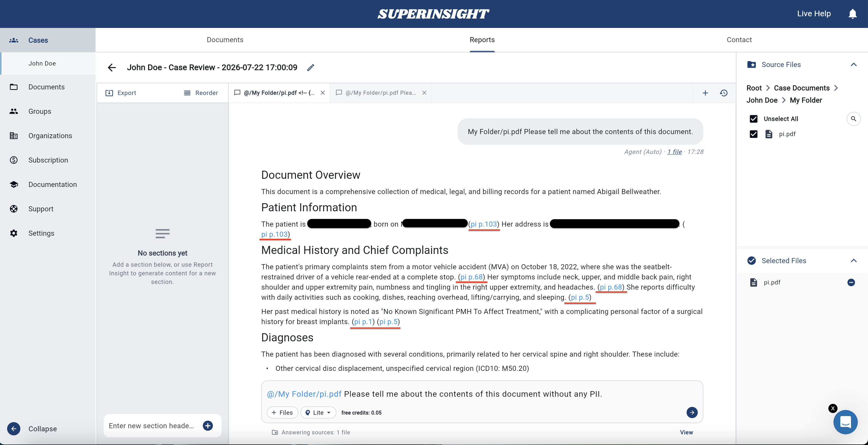This screenshot has width=868, height=445.
Task: Open the '1 file' link under the message
Action: click(675, 152)
